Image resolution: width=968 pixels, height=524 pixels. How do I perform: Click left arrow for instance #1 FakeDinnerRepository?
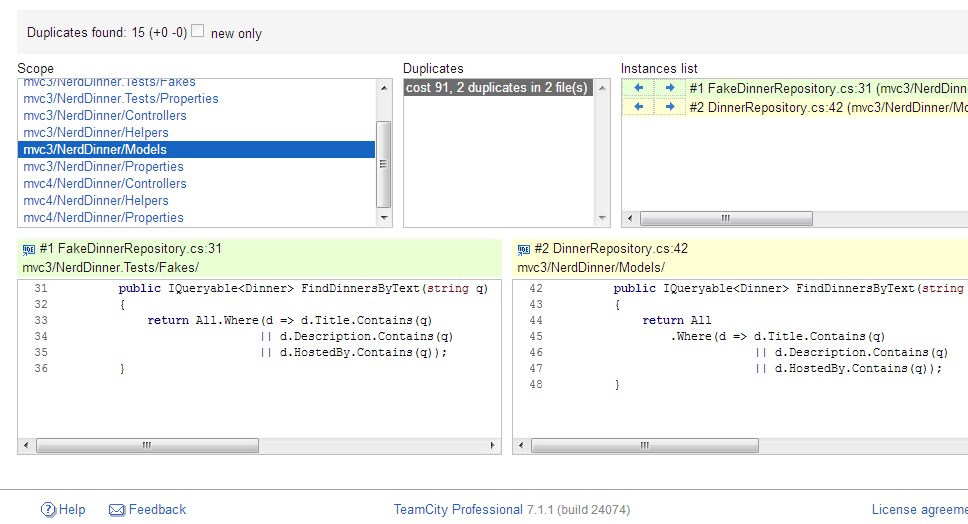(x=639, y=88)
